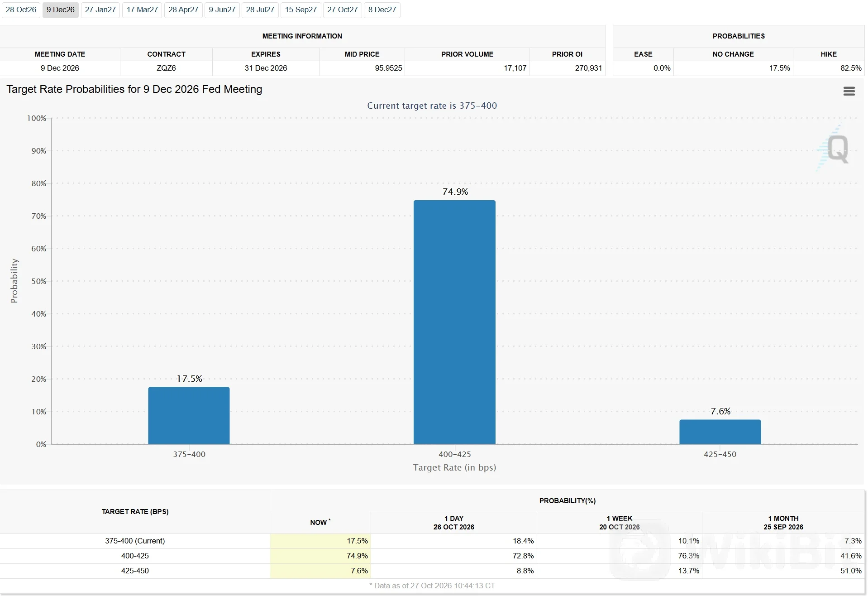Viewport: 868px width, 596px height.
Task: Switch to the 28 Oct26 meeting tab
Action: [x=21, y=10]
